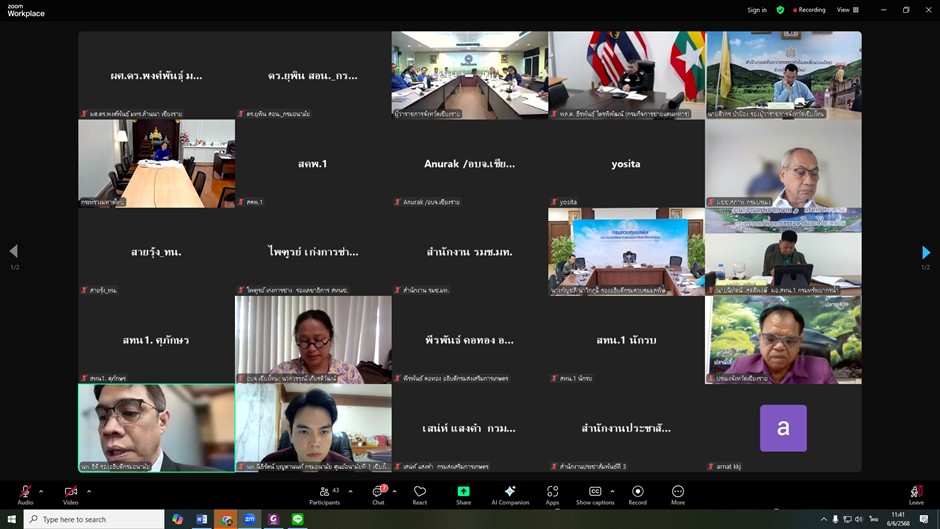This screenshot has height=529, width=940.
Task: Expand caption options arrow beside Show captions
Action: pos(612,491)
